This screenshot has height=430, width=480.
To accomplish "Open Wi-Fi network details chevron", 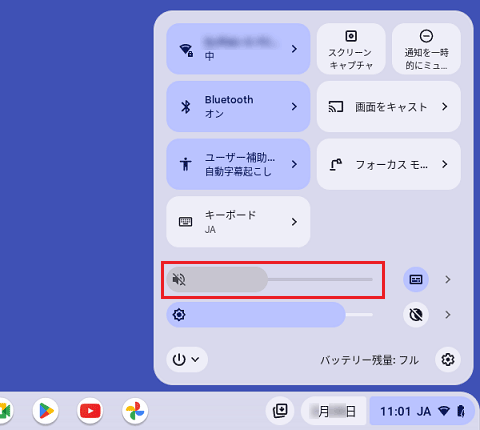I will pos(294,49).
